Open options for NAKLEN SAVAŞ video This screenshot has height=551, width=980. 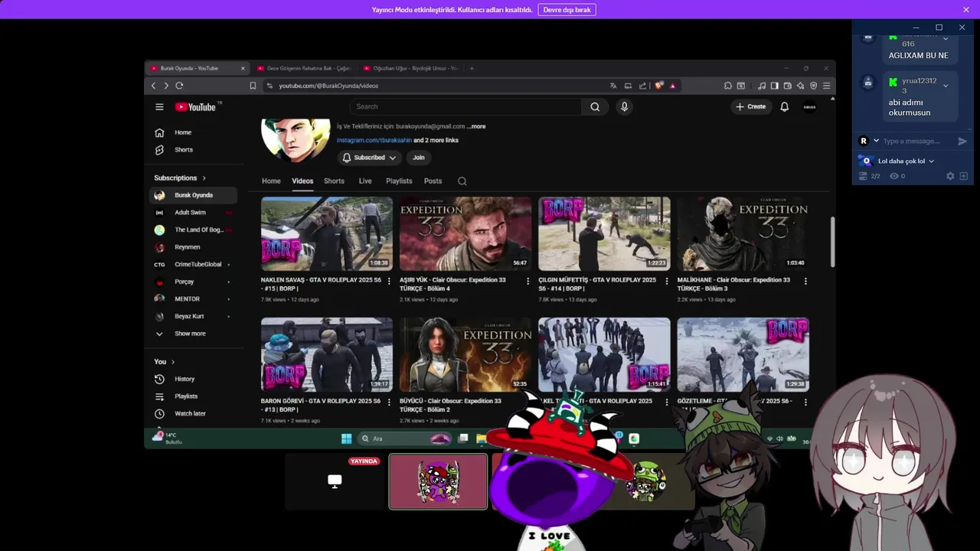point(389,281)
